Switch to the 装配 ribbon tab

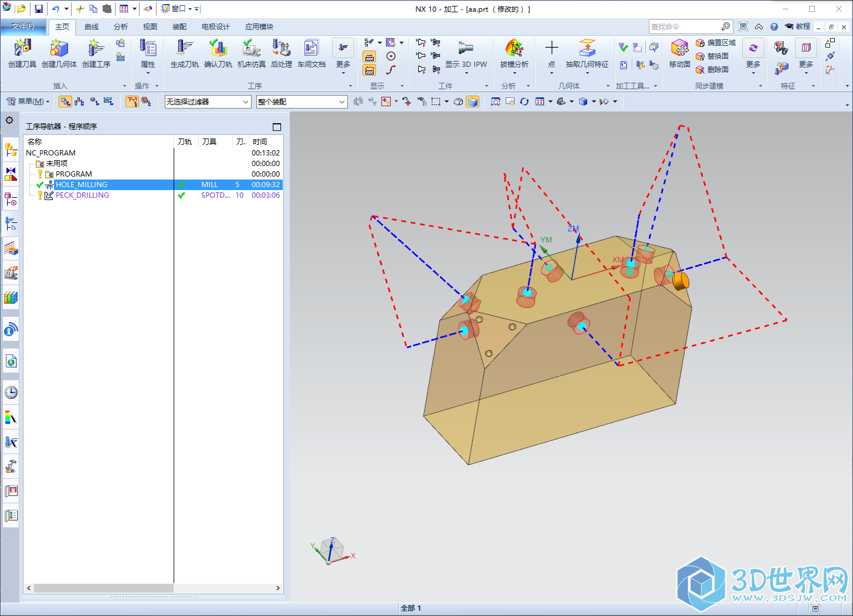[x=180, y=27]
